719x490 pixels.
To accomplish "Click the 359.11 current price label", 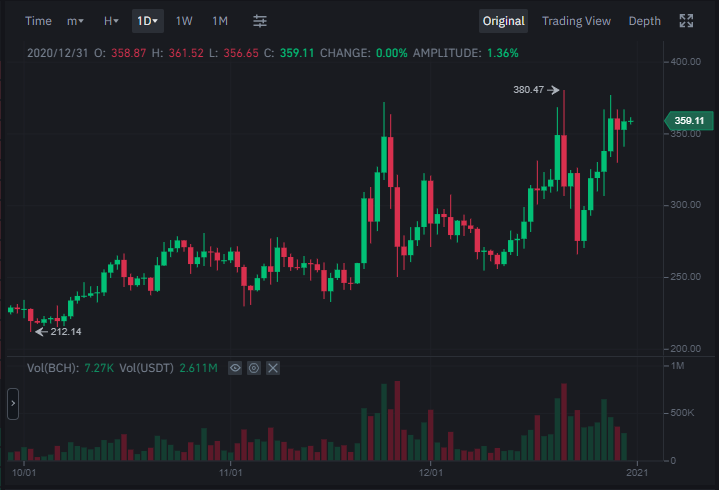I will (689, 121).
